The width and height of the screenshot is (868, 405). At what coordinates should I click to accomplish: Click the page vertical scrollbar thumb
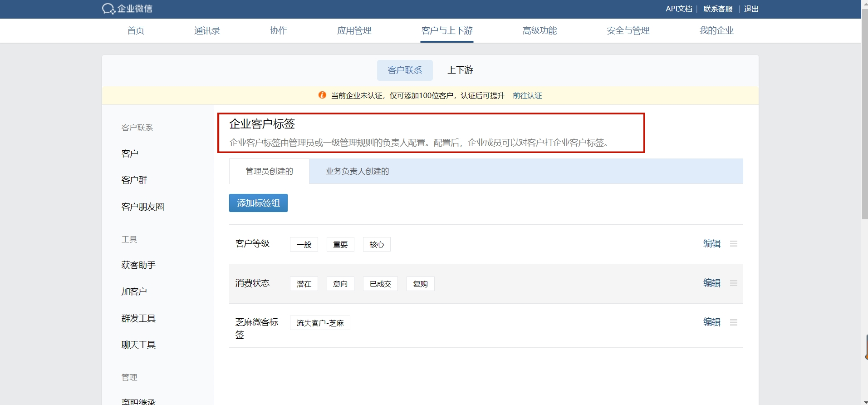click(865, 114)
